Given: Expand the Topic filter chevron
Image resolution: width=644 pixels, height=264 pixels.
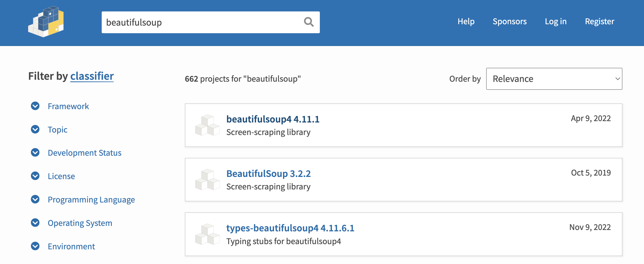Looking at the screenshot, I should click(35, 129).
